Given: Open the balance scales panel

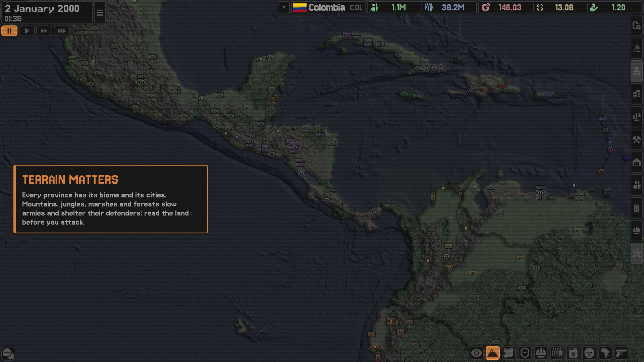Looking at the screenshot, I should pos(636,117).
